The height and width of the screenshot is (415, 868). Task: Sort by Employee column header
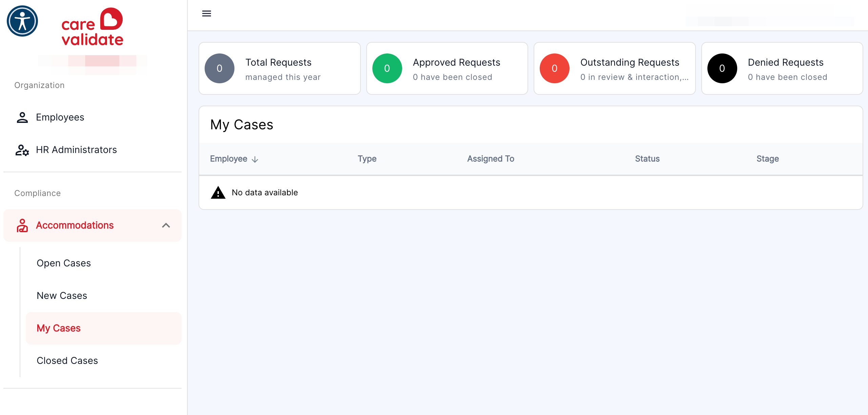pyautogui.click(x=229, y=159)
